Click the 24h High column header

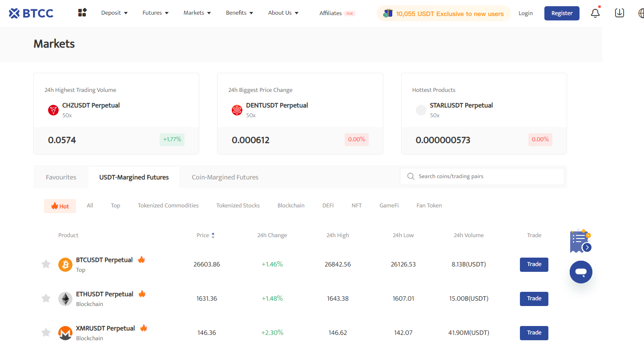point(338,235)
